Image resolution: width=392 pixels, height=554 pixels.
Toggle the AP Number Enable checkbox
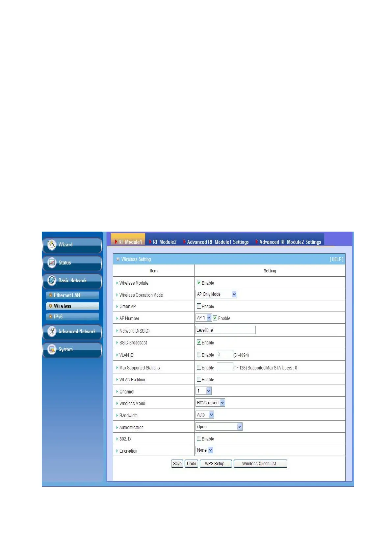pos(215,318)
